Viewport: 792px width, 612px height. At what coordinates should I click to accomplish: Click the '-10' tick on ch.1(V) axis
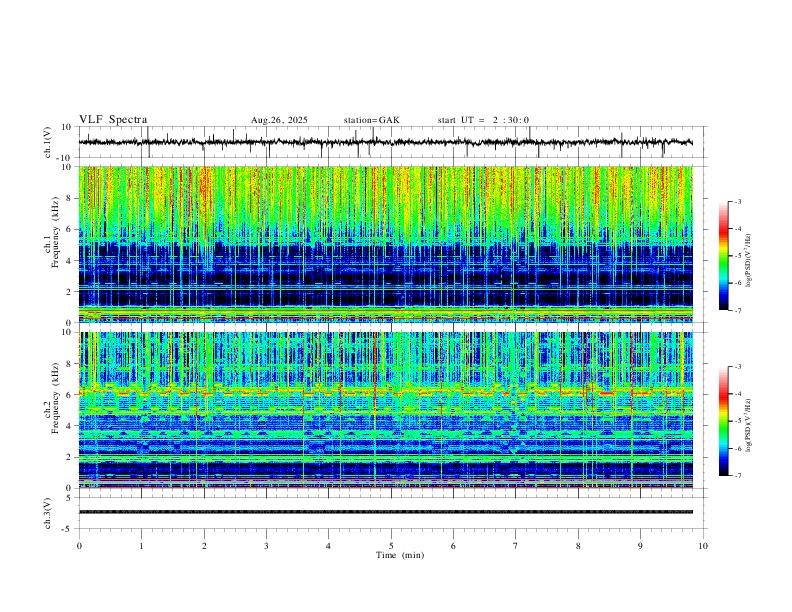(65, 158)
